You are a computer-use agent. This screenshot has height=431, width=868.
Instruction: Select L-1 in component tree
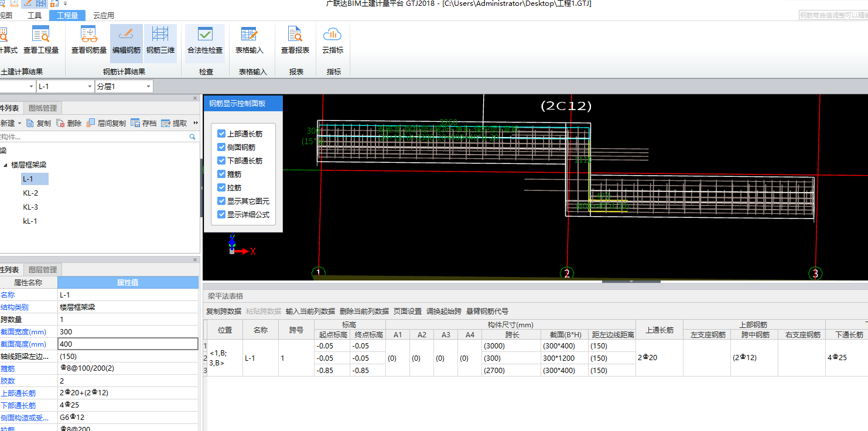coord(35,179)
